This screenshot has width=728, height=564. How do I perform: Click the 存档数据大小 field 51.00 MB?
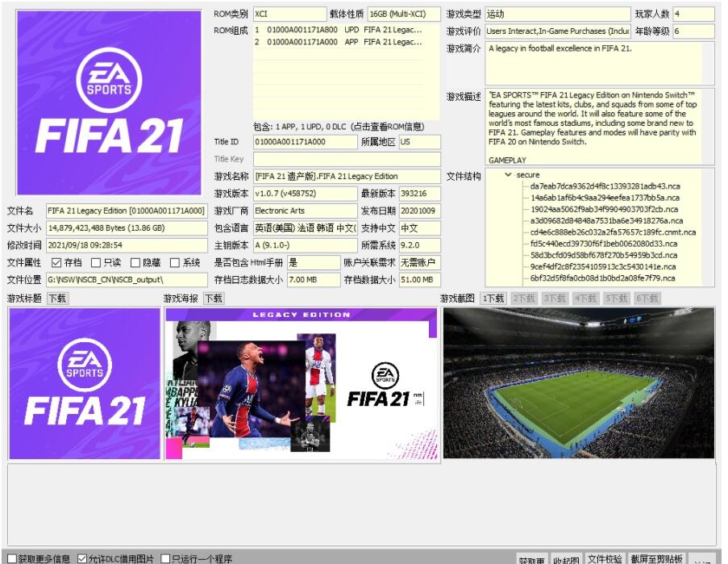(420, 280)
